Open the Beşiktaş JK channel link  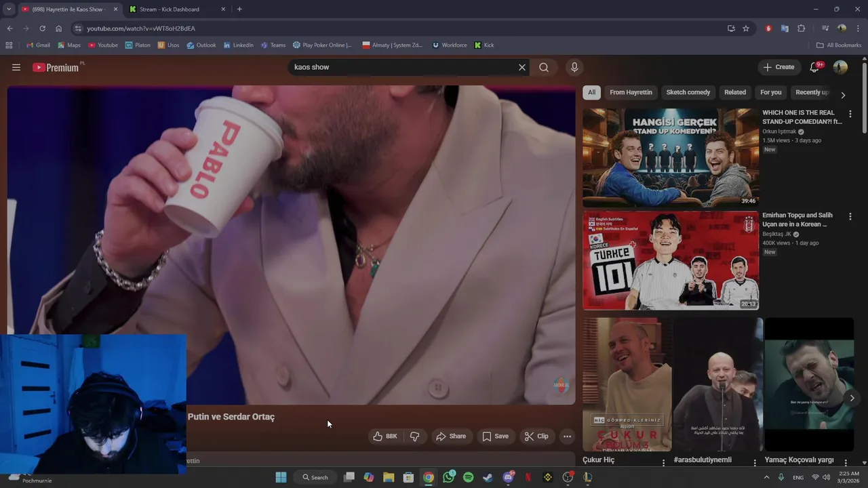pyautogui.click(x=776, y=234)
